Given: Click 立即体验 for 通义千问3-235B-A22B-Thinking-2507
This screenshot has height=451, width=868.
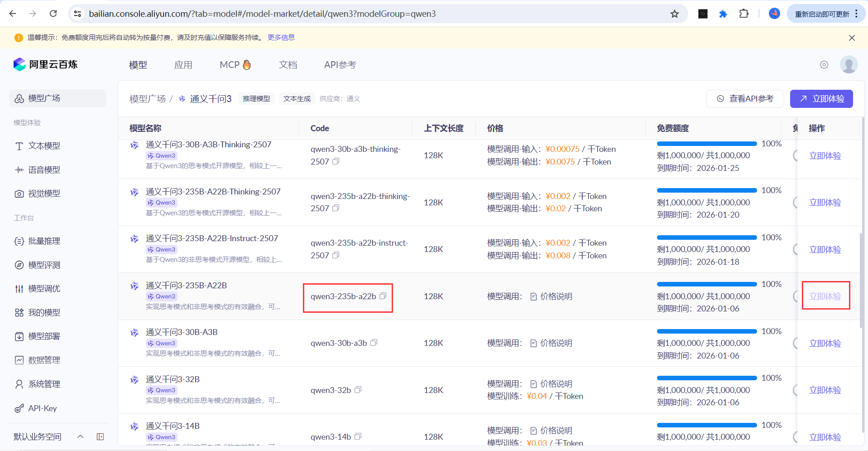Looking at the screenshot, I should (x=825, y=203).
